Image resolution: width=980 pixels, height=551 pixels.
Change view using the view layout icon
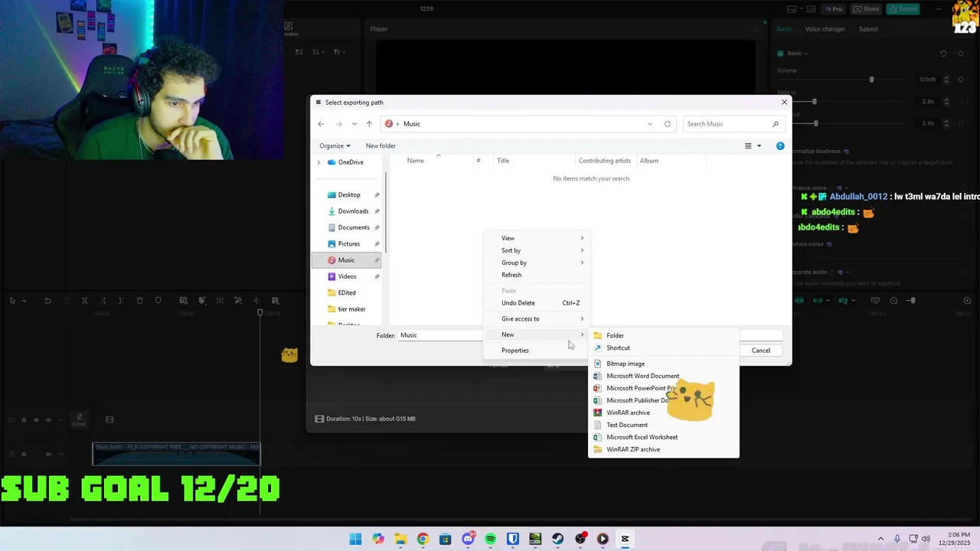749,145
